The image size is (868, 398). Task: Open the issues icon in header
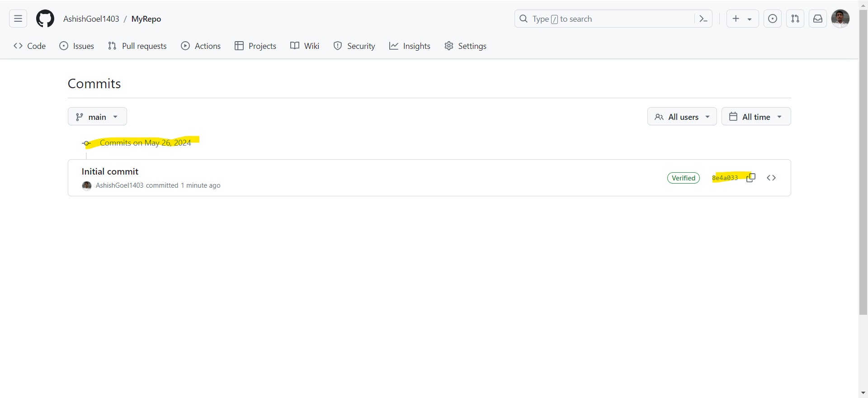coord(773,19)
